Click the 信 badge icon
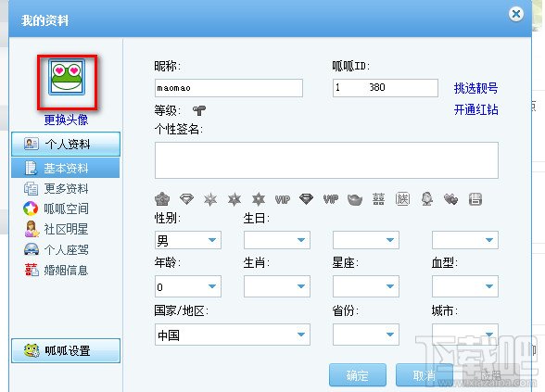The height and width of the screenshot is (392, 545). (x=475, y=199)
